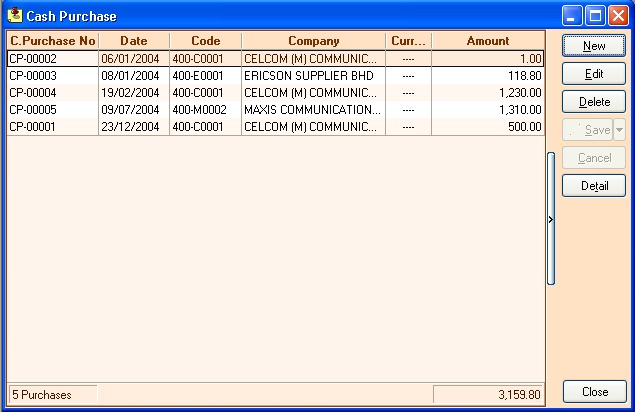Click the Cash Purchase window title icon
635x412 pixels.
coord(15,15)
